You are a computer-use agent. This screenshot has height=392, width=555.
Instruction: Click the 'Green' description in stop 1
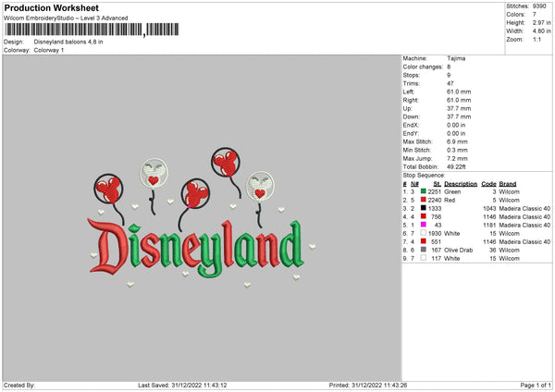(x=452, y=191)
